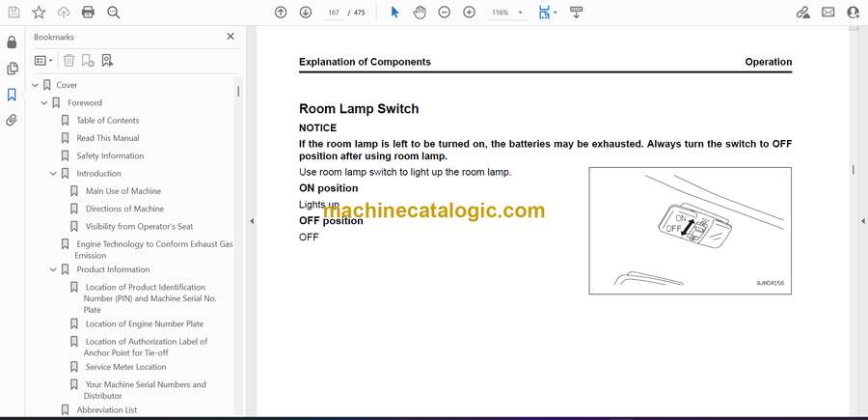The image size is (868, 420).
Task: Open the attachments paperclip panel
Action: point(12,121)
